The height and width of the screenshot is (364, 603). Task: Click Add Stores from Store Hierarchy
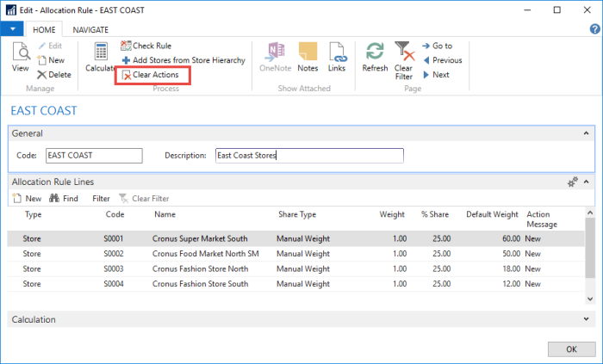(x=183, y=60)
